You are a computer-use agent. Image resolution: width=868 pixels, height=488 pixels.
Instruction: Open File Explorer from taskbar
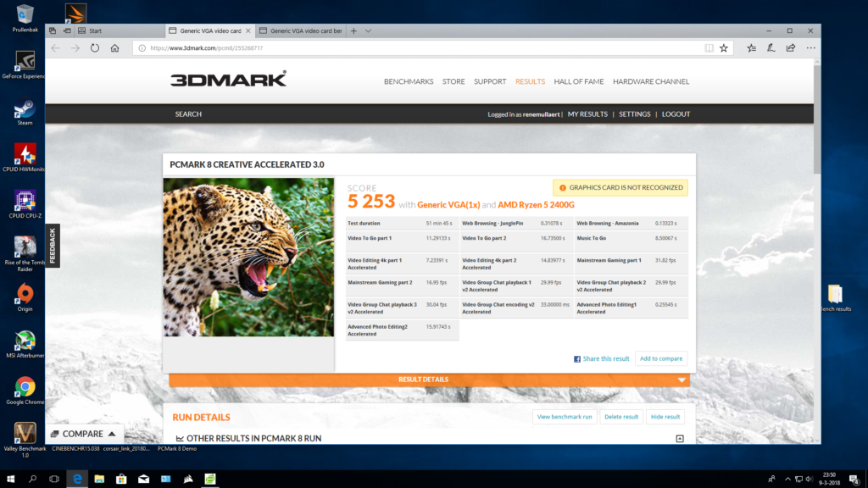(99, 480)
